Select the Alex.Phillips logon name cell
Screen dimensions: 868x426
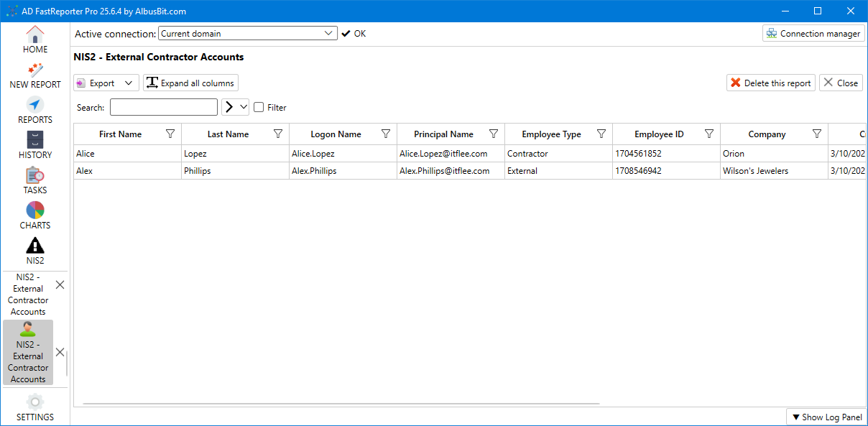tap(343, 171)
